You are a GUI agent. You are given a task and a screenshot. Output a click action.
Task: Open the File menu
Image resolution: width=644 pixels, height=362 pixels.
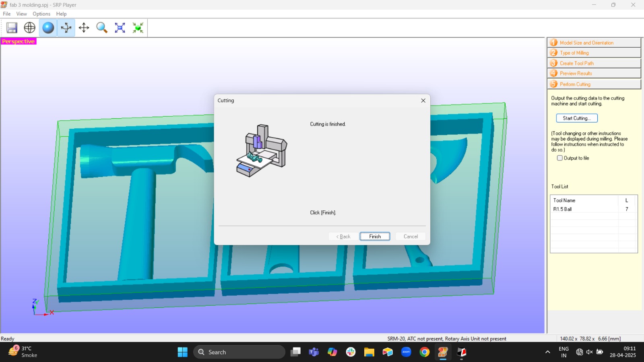[x=7, y=14]
